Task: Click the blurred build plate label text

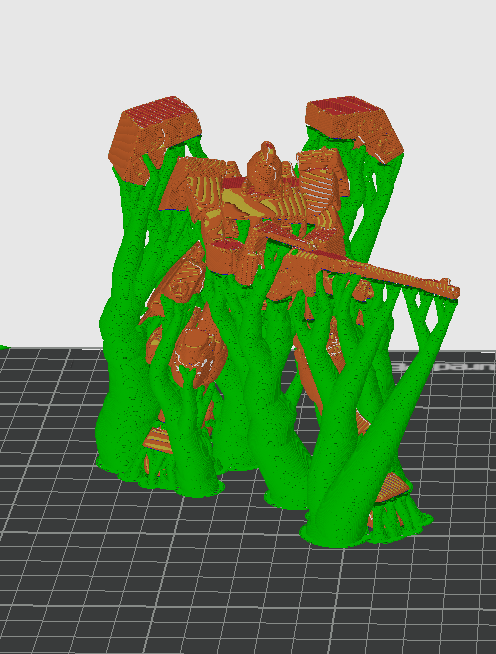Action: click(x=443, y=367)
